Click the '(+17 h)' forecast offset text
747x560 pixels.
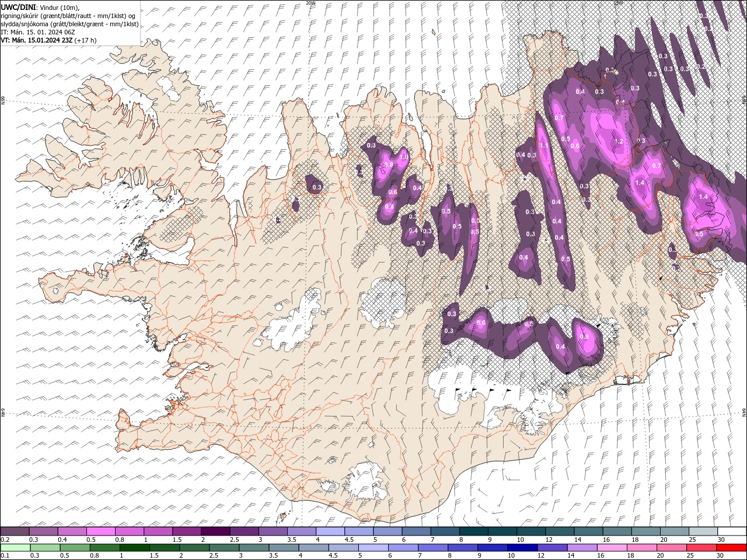(86, 40)
